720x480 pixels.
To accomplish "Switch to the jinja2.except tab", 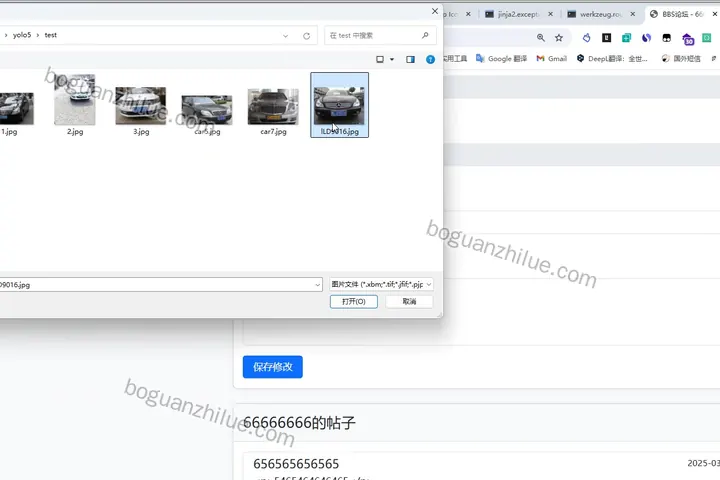I will pos(518,14).
